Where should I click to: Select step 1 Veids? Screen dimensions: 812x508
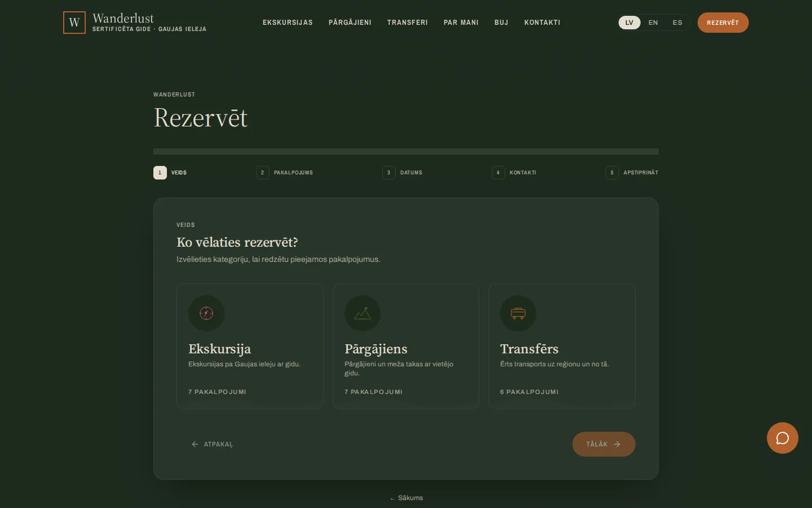click(170, 173)
